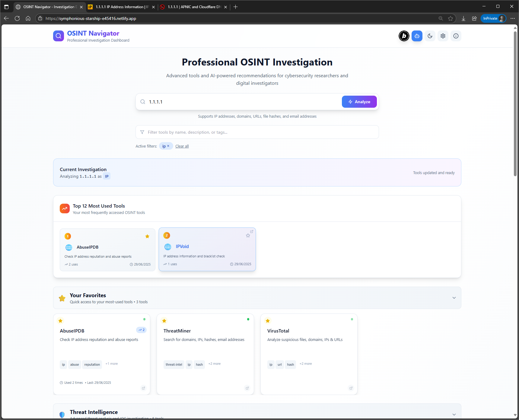Click the usage count badge on AbuseIPDB card
This screenshot has height=420, width=519.
[x=141, y=330]
